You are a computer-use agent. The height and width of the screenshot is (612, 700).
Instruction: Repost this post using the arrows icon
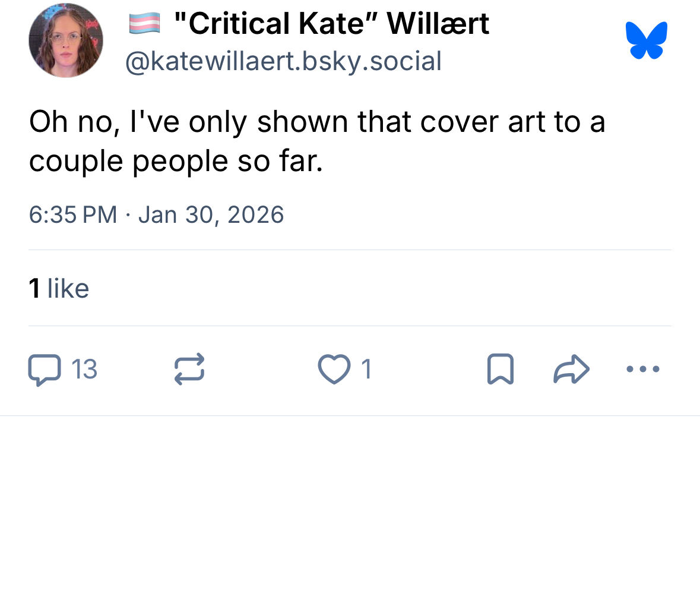[x=189, y=369]
